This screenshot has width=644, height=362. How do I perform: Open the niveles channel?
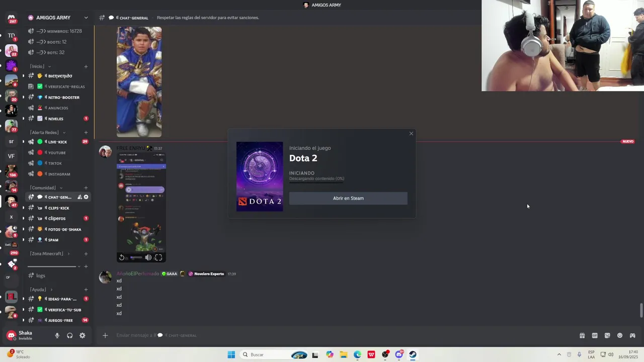tap(58, 119)
